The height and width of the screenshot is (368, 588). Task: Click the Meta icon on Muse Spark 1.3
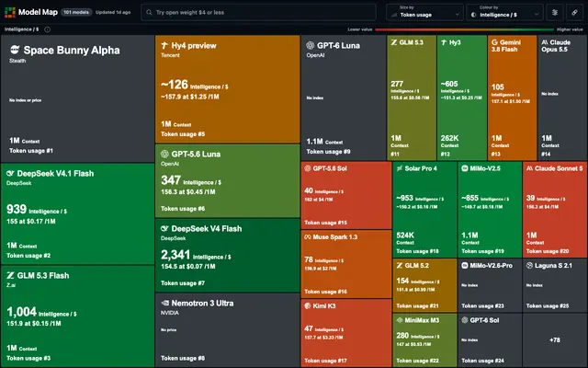coord(308,237)
